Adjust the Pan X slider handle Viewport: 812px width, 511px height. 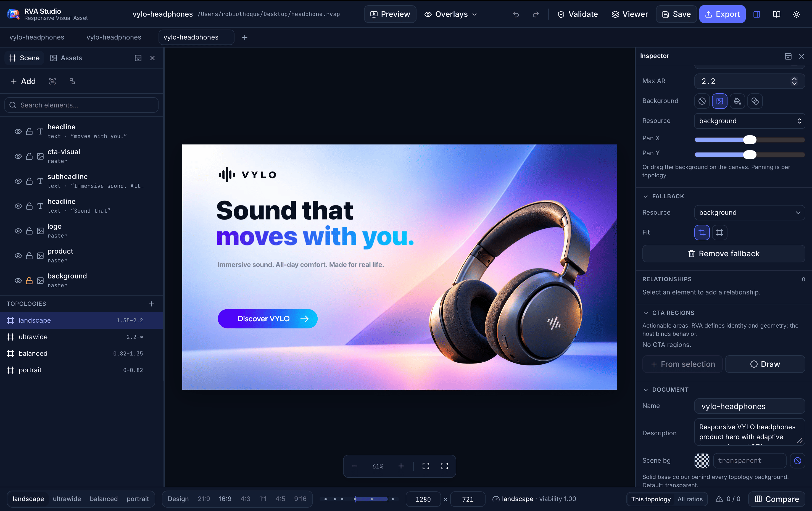750,140
